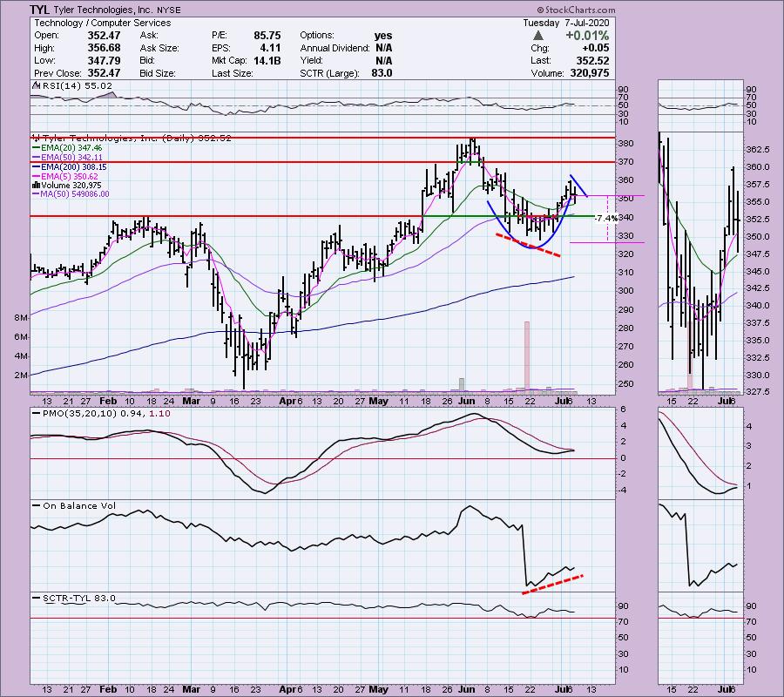This screenshot has height=697, width=784.
Task: Click the EMA(5) 350.62 legend entry
Action: [x=65, y=176]
